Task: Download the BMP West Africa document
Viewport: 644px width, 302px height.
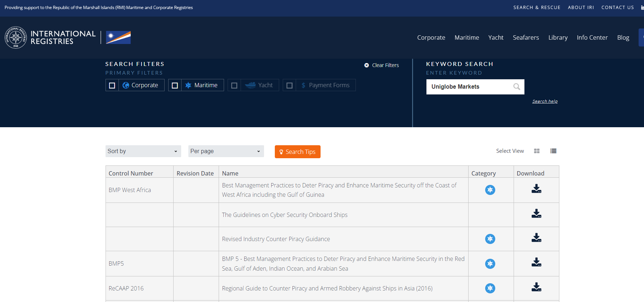Action: [x=536, y=189]
